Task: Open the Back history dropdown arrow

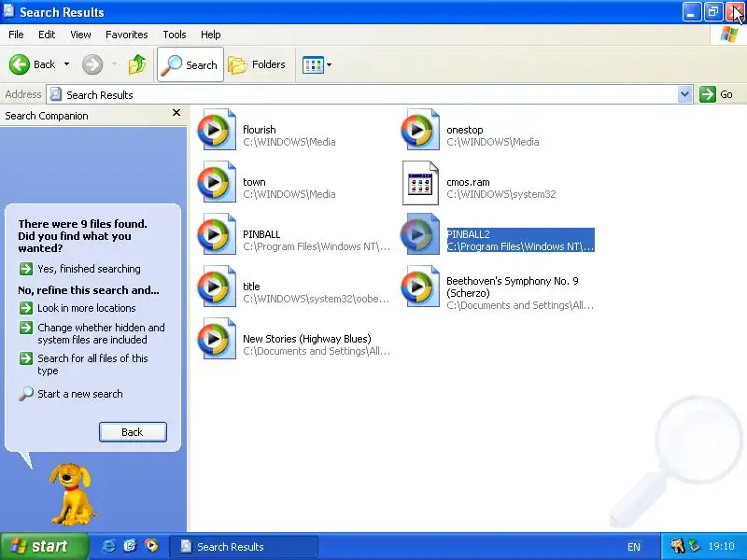Action: (66, 64)
